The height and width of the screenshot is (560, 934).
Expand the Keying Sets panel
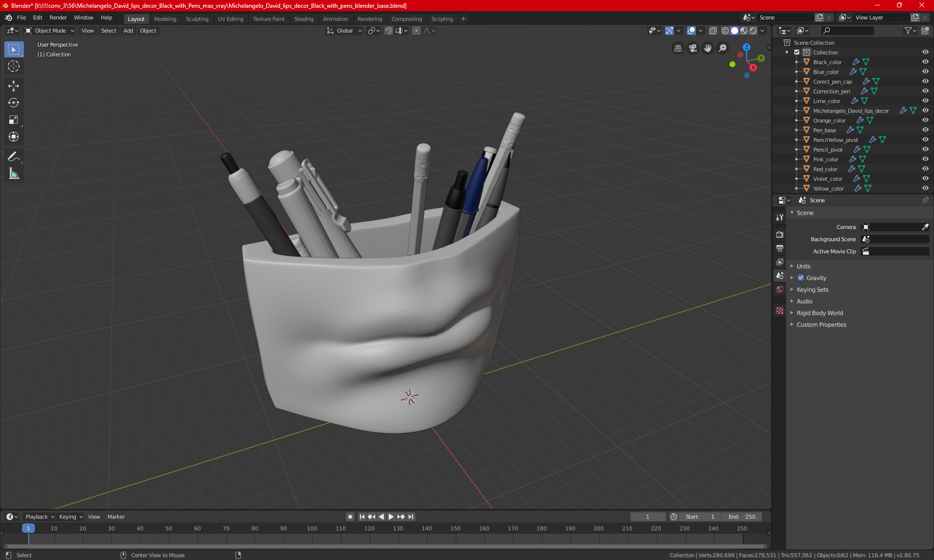(x=812, y=290)
